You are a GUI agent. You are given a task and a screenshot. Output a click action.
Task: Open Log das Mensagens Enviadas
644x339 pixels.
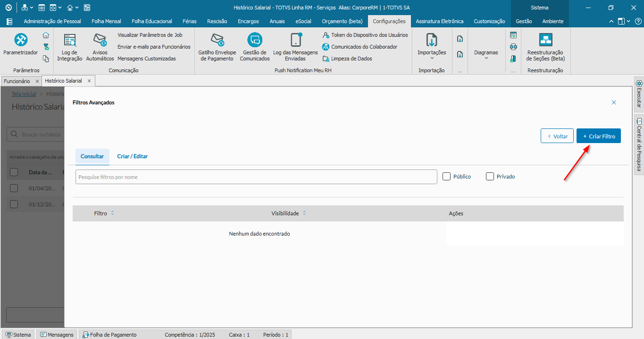(x=295, y=47)
